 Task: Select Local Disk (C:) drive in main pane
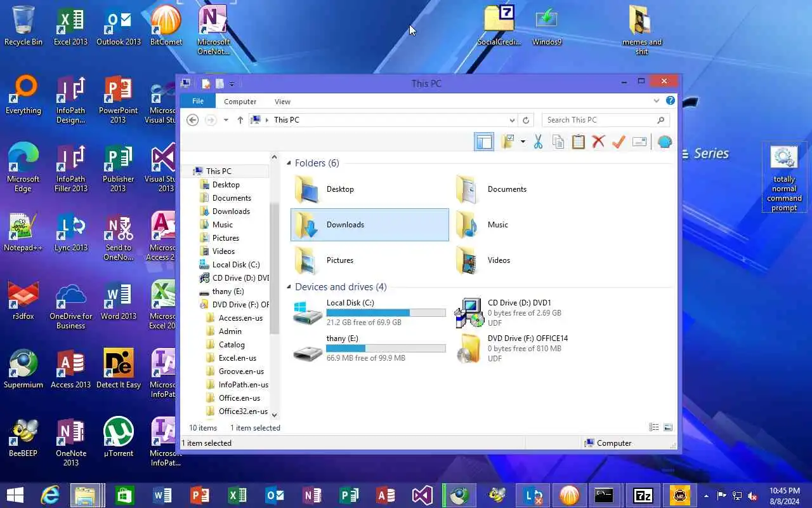coord(370,312)
